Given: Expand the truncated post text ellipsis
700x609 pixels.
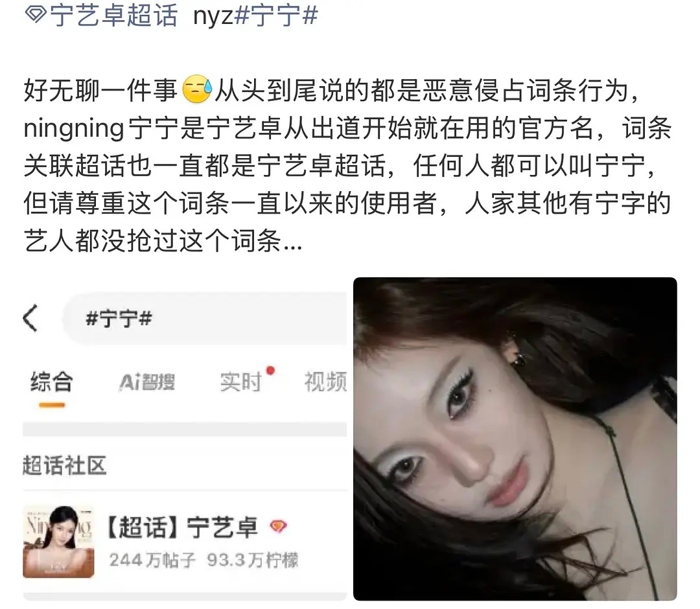Looking at the screenshot, I should (x=293, y=246).
